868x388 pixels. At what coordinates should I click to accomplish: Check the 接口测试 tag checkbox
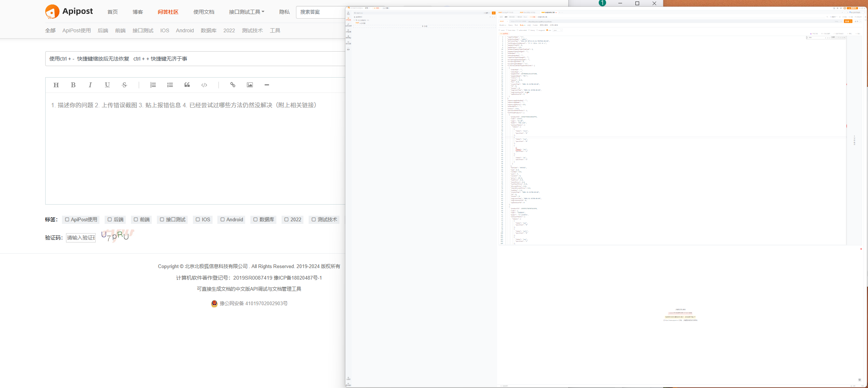(162, 219)
